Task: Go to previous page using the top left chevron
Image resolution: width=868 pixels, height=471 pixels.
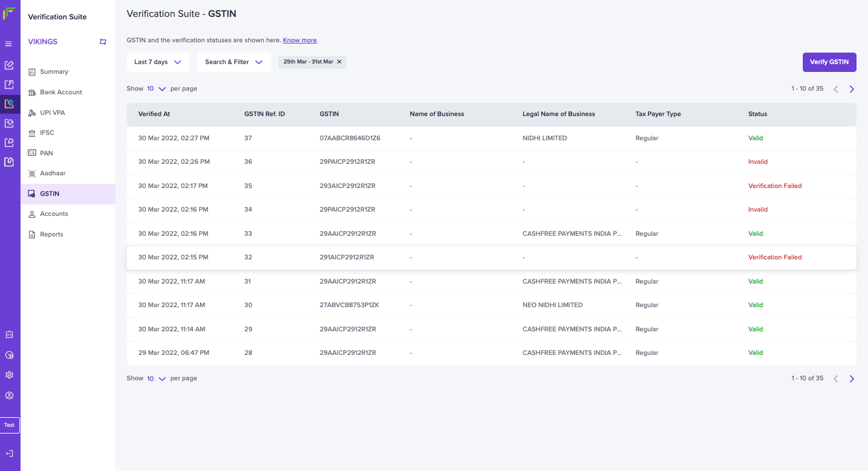Action: coord(836,89)
